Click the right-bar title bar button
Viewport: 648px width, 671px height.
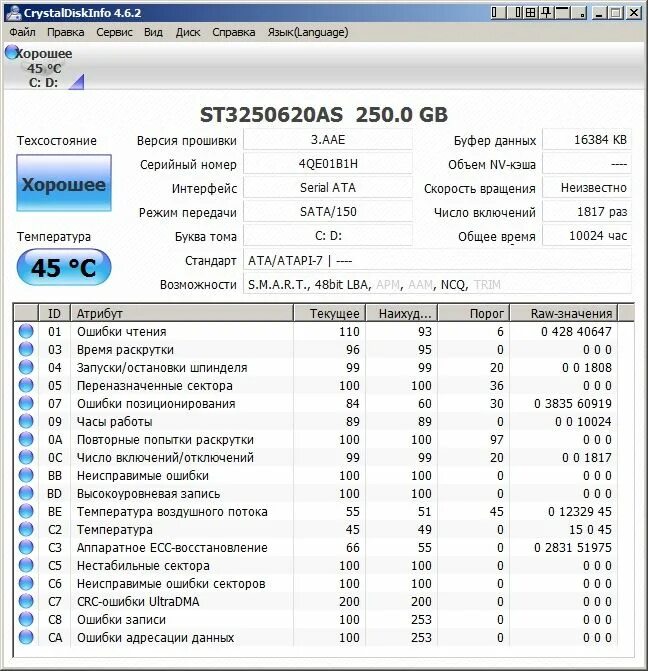click(x=515, y=12)
